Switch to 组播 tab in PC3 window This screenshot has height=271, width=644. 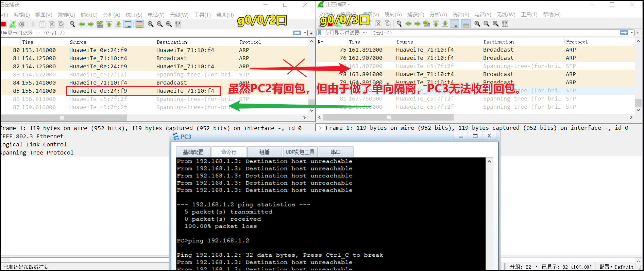[264, 152]
